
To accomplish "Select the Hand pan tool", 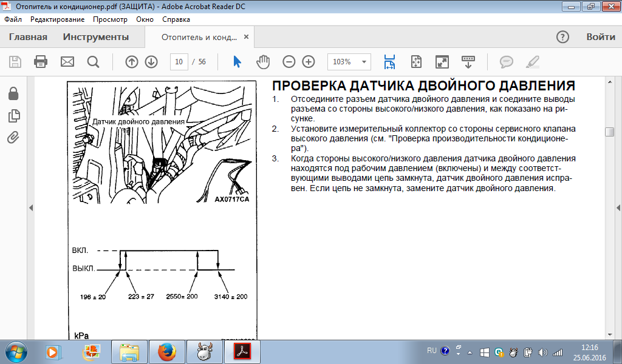I will 262,62.
